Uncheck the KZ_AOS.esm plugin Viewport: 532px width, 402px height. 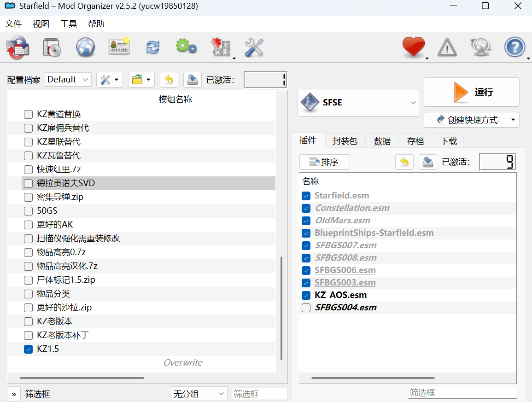click(306, 295)
